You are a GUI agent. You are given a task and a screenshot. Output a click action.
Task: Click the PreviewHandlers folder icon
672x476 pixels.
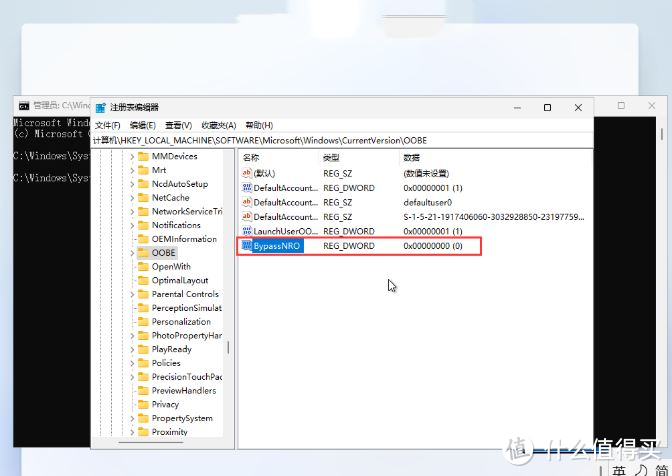pos(143,391)
